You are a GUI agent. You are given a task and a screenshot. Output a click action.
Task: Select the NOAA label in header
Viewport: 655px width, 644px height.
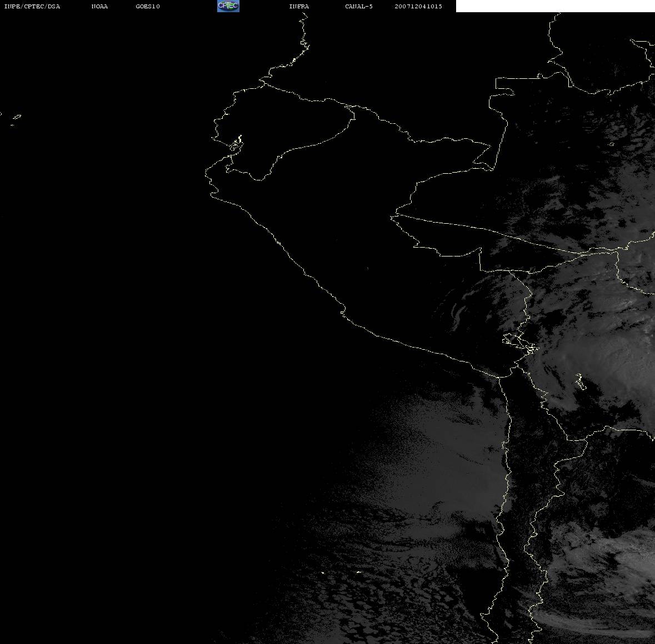click(x=99, y=7)
